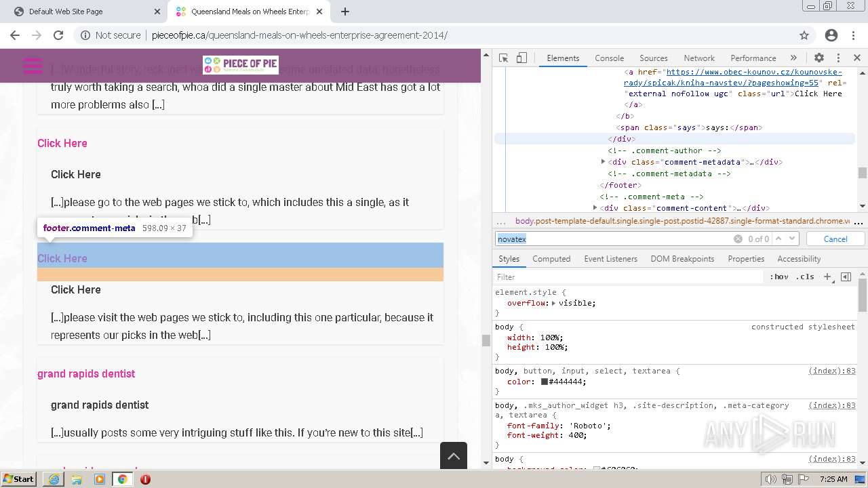Focus the novatex search input
The image size is (868, 488).
click(614, 239)
